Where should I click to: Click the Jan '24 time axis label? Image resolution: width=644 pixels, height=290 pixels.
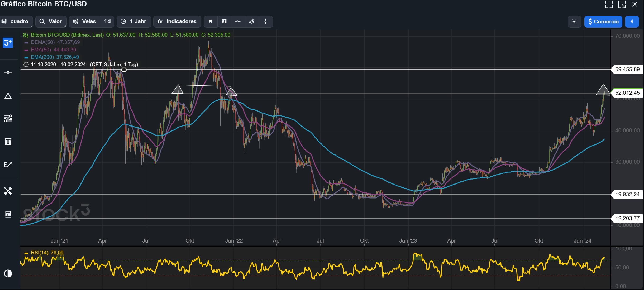pos(583,241)
